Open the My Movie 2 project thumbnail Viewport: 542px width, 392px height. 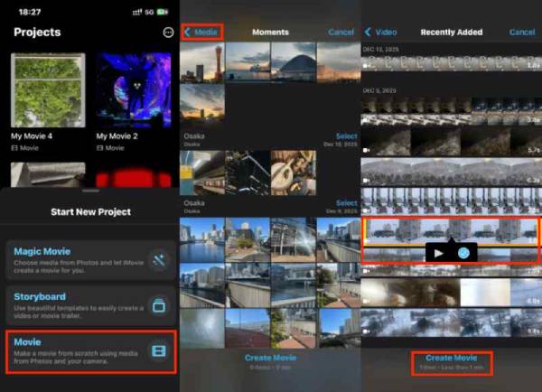coord(134,90)
